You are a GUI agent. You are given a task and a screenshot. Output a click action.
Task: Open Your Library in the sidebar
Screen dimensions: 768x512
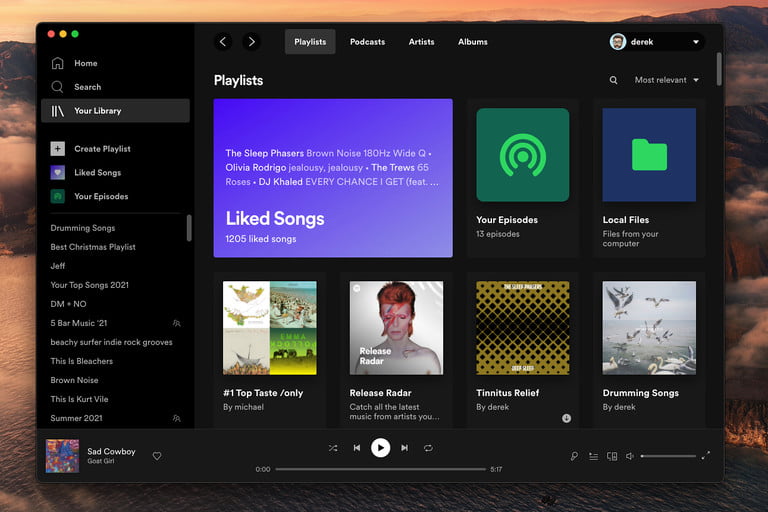click(115, 111)
